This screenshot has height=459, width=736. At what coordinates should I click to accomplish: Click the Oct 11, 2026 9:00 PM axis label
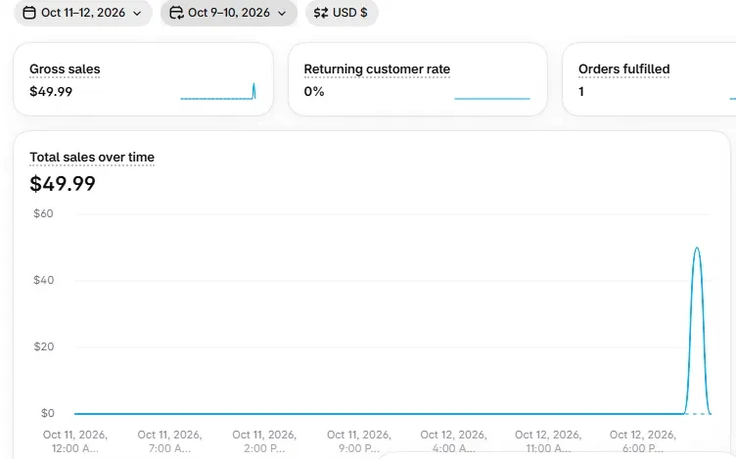[359, 441]
